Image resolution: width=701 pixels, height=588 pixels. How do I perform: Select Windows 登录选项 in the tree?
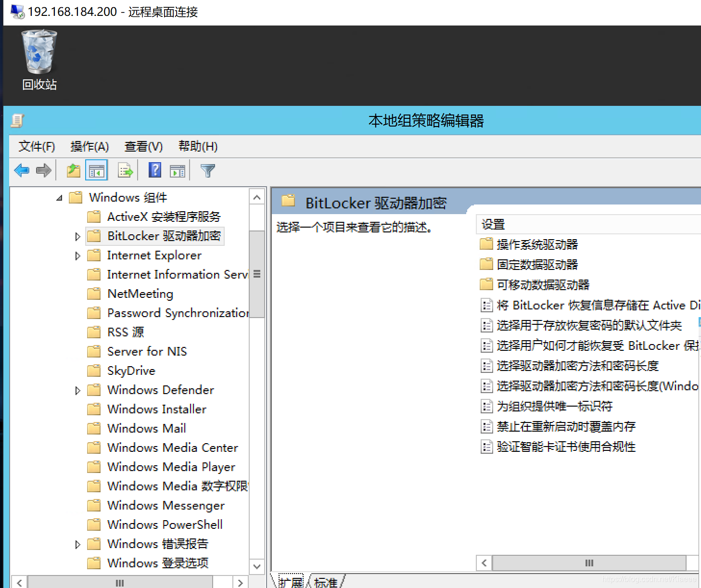[158, 563]
